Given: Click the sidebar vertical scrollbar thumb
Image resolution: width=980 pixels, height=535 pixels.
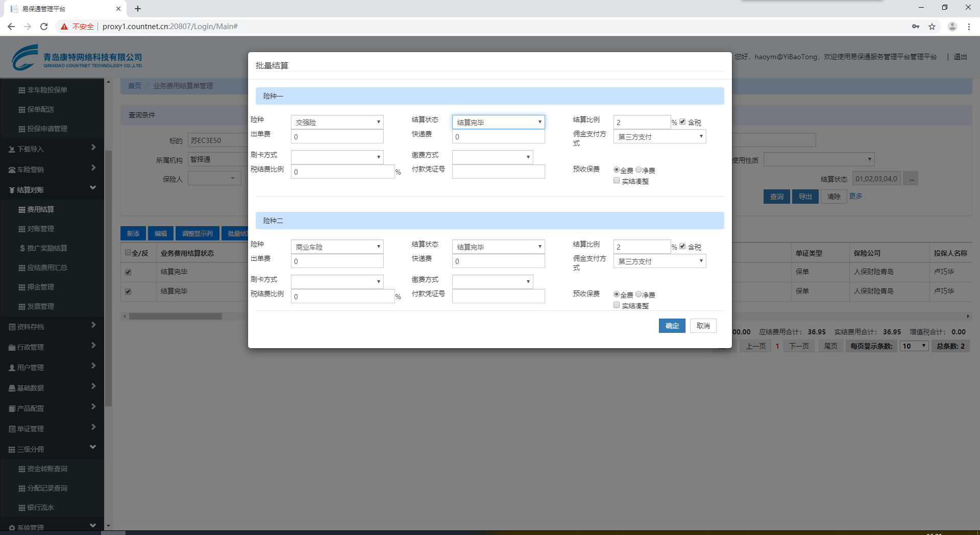Looking at the screenshot, I should pyautogui.click(x=108, y=279).
